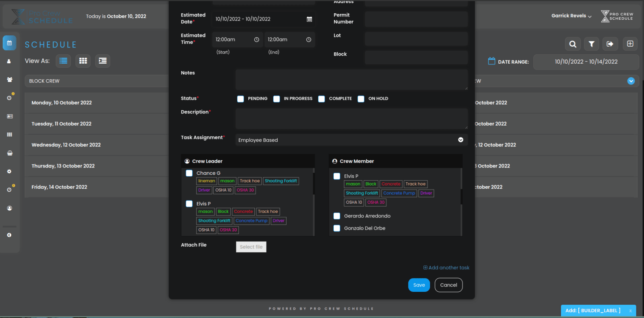The height and width of the screenshot is (318, 644).
Task: Click the Add another task link
Action: (x=446, y=268)
